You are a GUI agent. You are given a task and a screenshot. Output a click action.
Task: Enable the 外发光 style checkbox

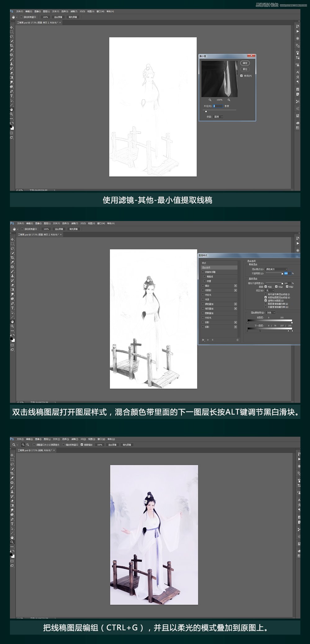(x=203, y=317)
